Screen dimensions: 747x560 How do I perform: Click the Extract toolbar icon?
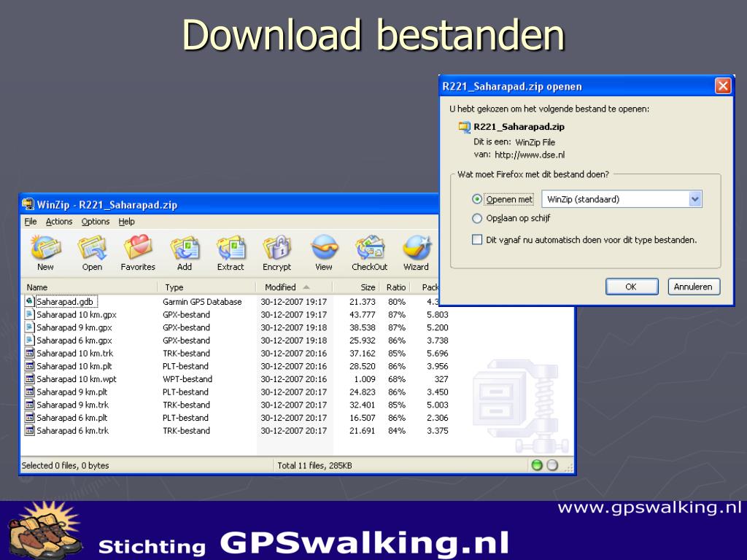pos(231,248)
